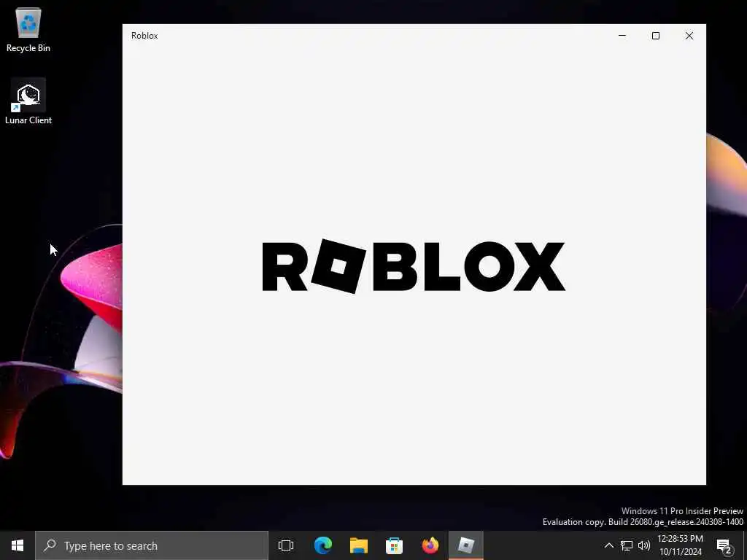Close the Roblox window
Screen dimensions: 747x560
tap(689, 36)
